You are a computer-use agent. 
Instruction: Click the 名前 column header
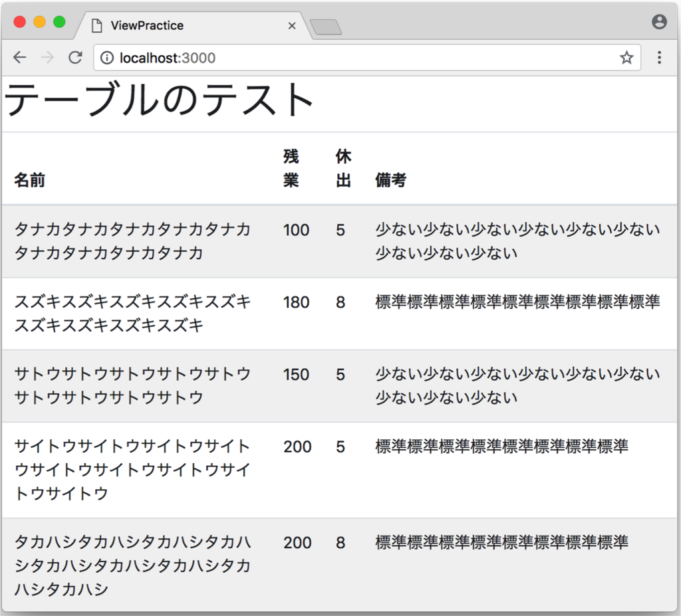[29, 179]
